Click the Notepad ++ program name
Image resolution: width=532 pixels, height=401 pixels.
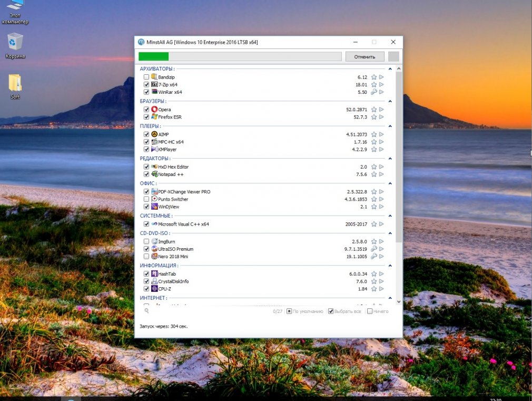tap(171, 174)
